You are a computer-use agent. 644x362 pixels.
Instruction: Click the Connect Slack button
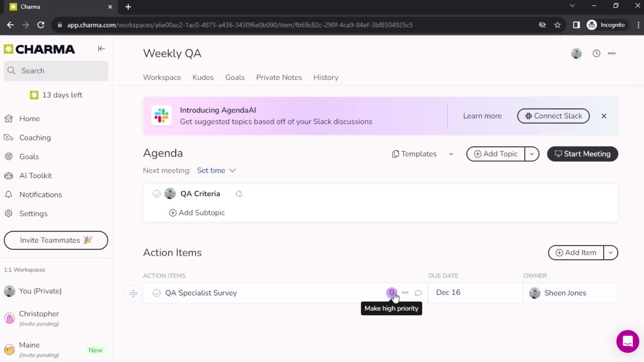[x=553, y=116]
